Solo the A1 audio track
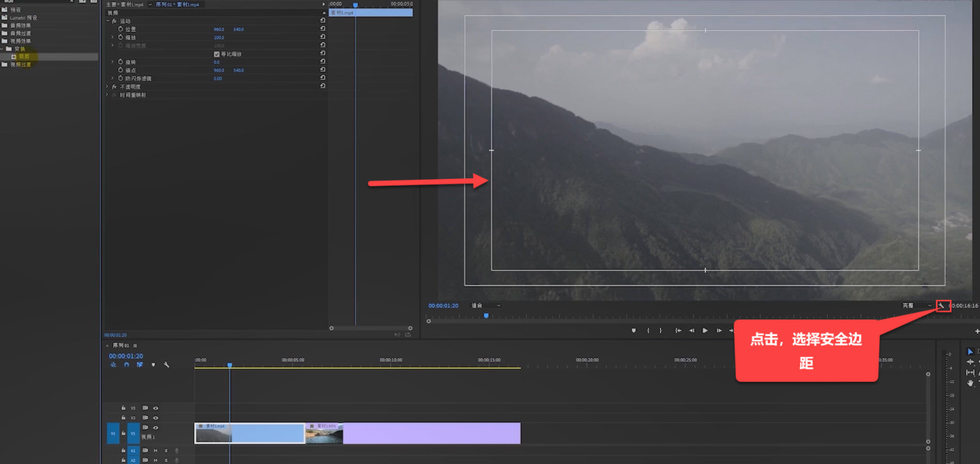The height and width of the screenshot is (464, 980). [166, 450]
